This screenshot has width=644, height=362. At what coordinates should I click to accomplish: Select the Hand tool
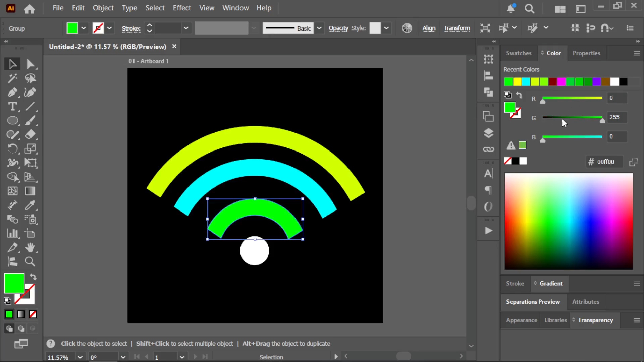pyautogui.click(x=30, y=248)
